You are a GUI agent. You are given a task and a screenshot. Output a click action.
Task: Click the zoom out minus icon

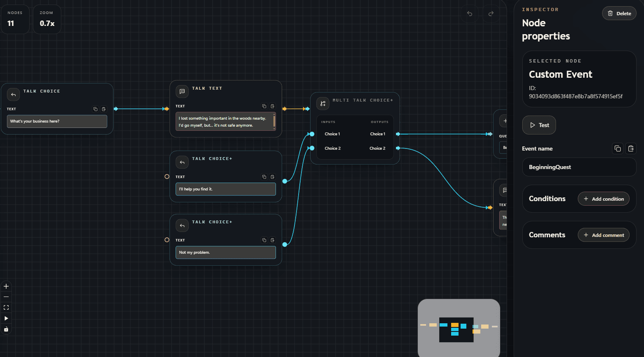[x=6, y=297]
